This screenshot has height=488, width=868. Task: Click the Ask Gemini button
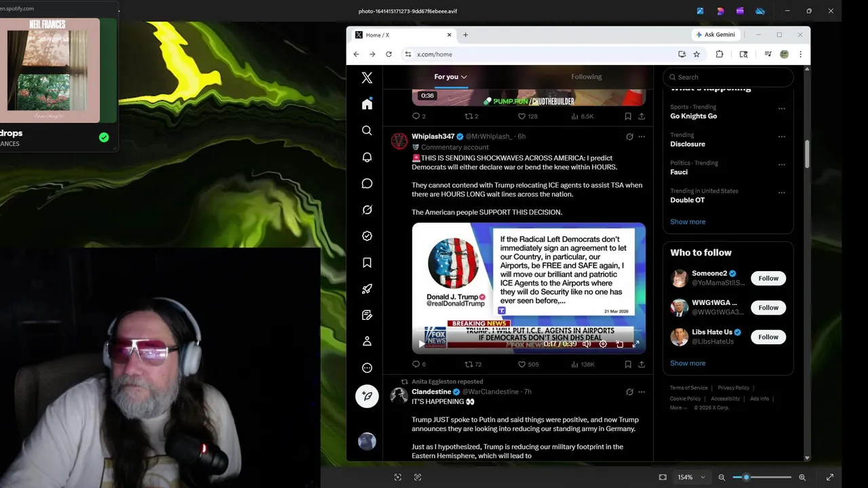(715, 35)
